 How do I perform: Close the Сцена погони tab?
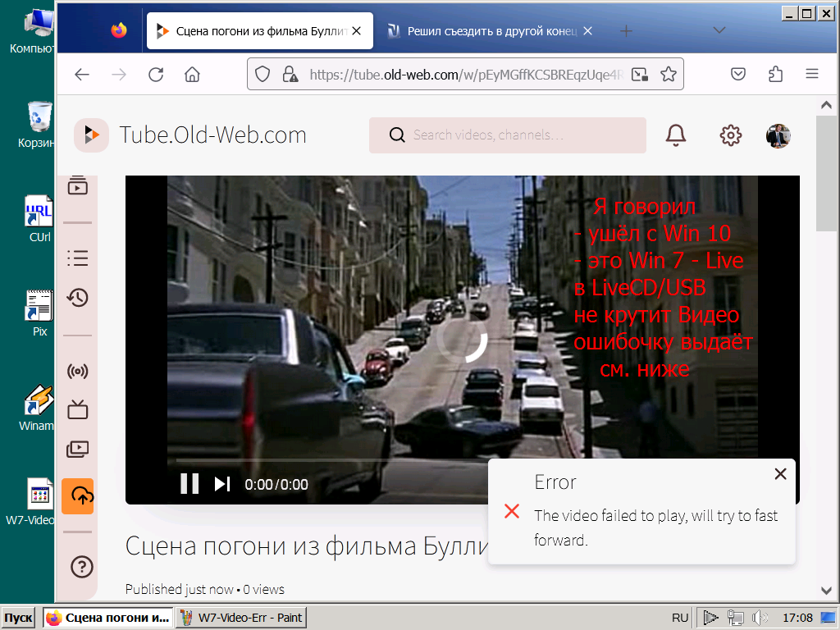356,31
